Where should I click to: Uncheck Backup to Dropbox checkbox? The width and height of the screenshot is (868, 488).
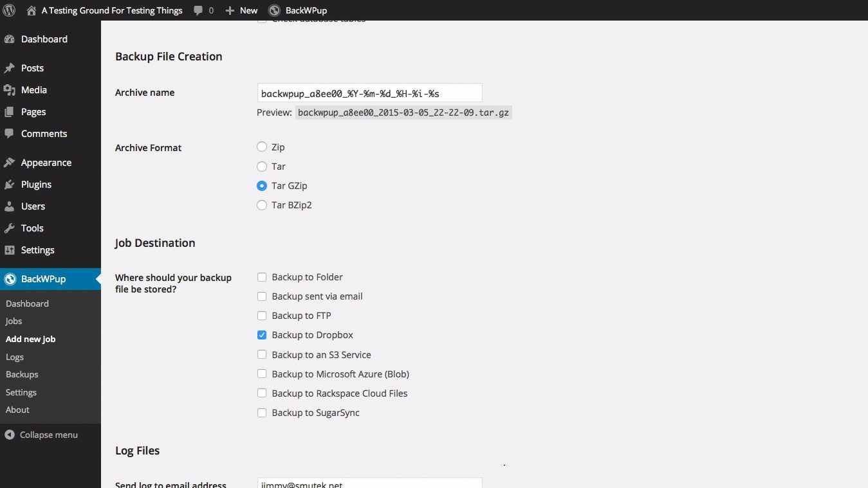coord(262,335)
